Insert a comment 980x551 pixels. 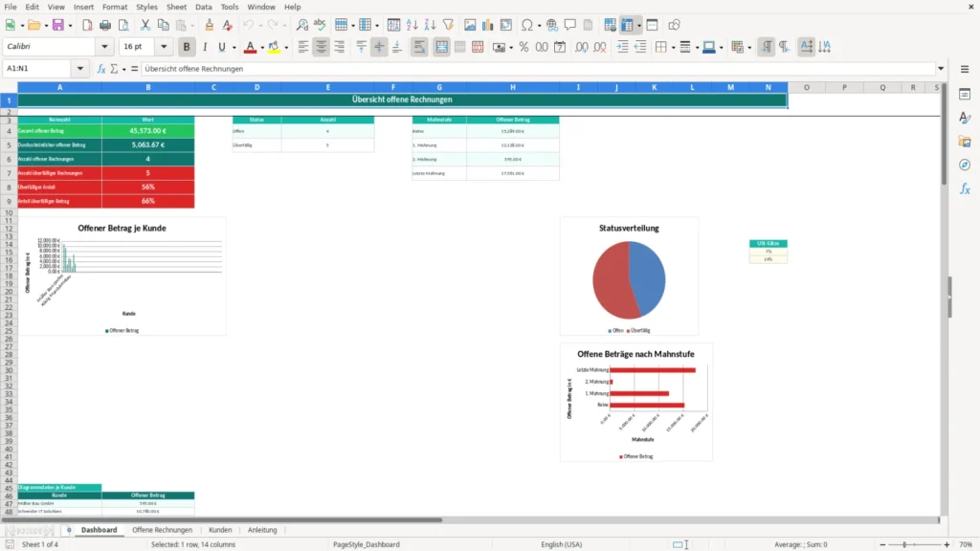pyautogui.click(x=570, y=25)
